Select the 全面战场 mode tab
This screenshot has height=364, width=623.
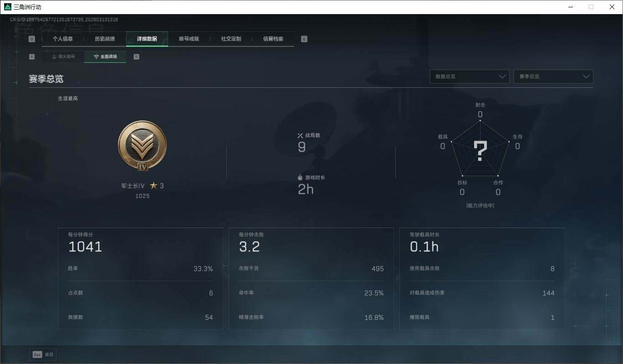click(x=105, y=57)
